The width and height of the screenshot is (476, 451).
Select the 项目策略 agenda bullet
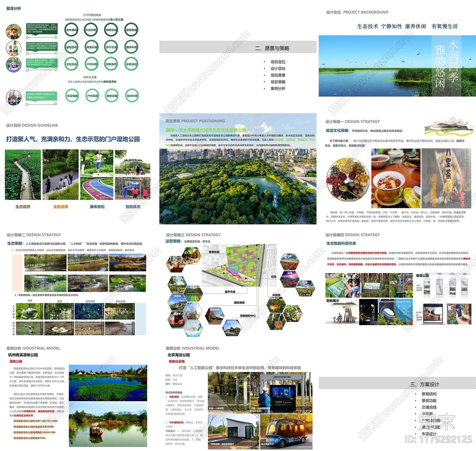point(278,82)
